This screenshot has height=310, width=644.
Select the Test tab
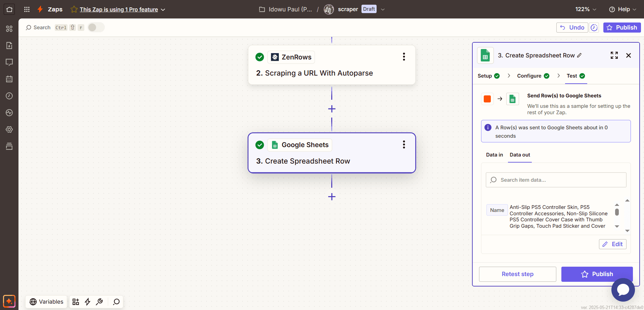(x=576, y=76)
